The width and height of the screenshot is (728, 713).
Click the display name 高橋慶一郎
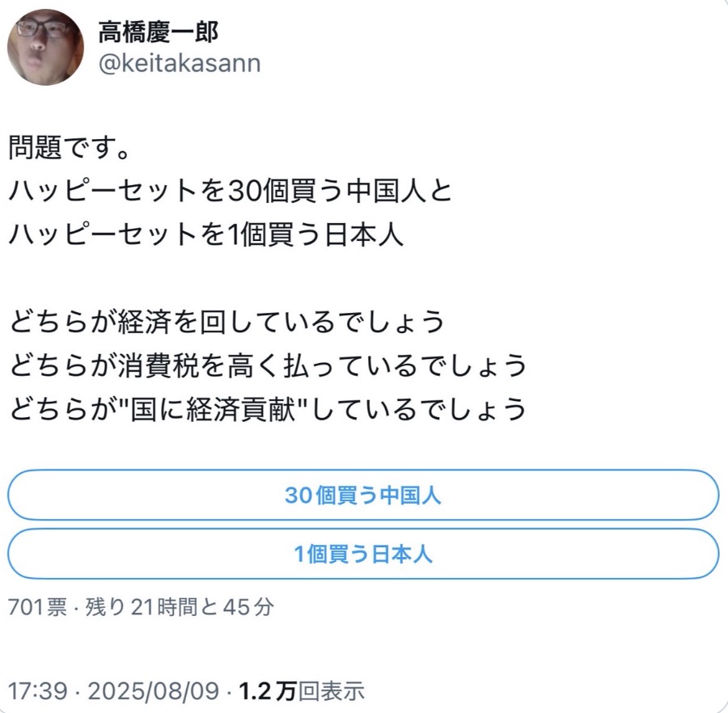[x=159, y=32]
